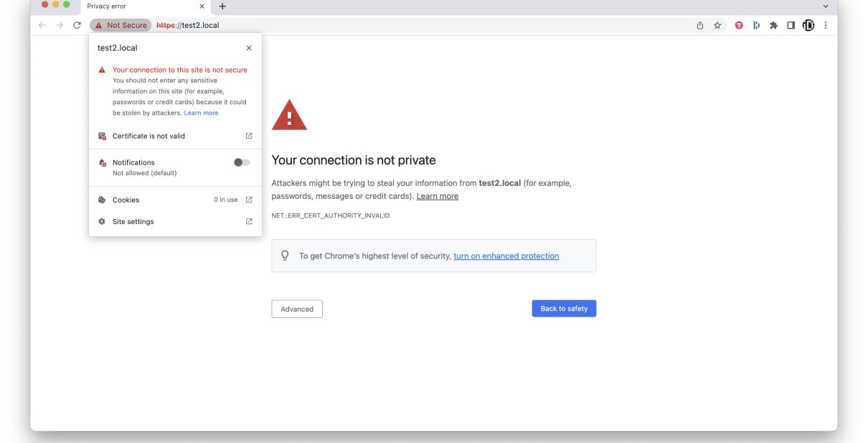Click turn on enhanced protection link
The width and height of the screenshot is (868, 443).
pyautogui.click(x=506, y=256)
